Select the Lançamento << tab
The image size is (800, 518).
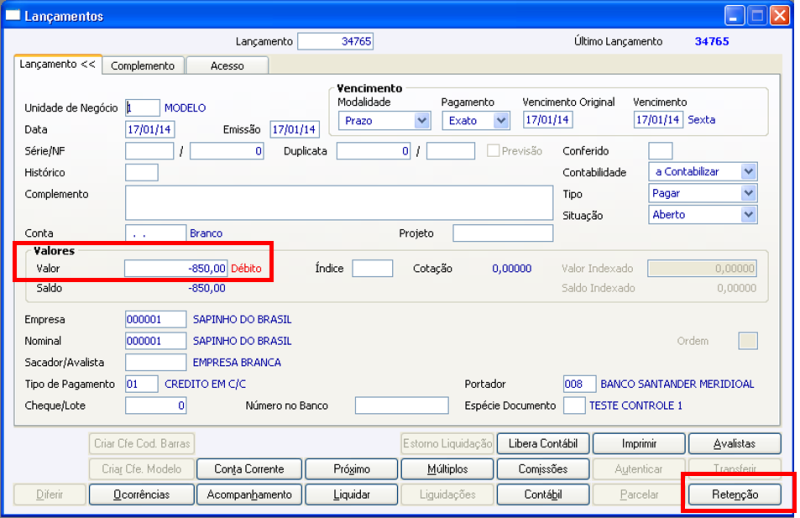pyautogui.click(x=58, y=65)
